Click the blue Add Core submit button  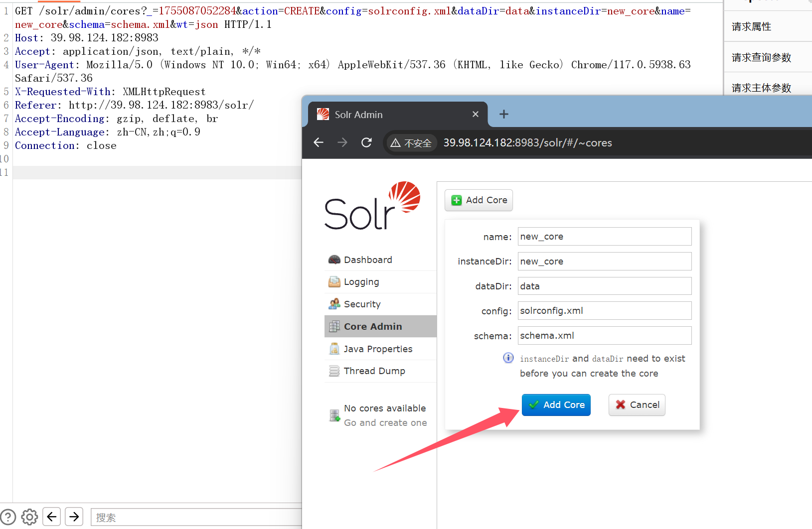556,405
